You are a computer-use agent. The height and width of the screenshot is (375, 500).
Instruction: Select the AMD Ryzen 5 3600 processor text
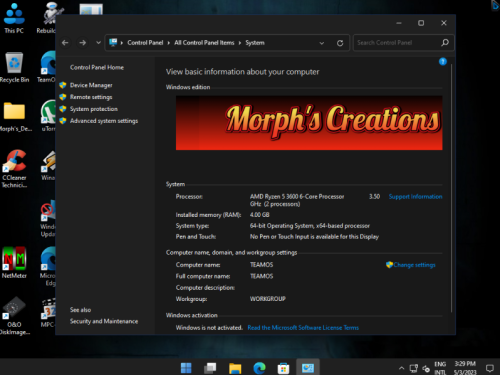click(297, 197)
